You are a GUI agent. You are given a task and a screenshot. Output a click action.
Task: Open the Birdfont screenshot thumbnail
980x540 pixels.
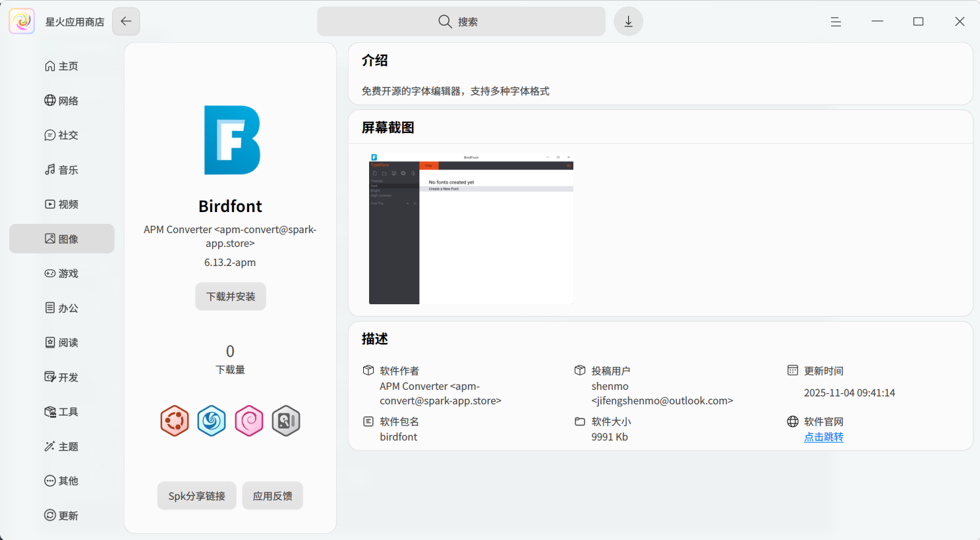tap(471, 229)
